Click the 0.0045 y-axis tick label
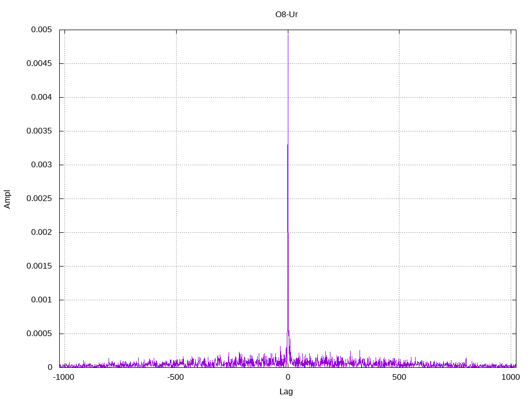Viewport: 532px width, 399px height. pos(39,63)
